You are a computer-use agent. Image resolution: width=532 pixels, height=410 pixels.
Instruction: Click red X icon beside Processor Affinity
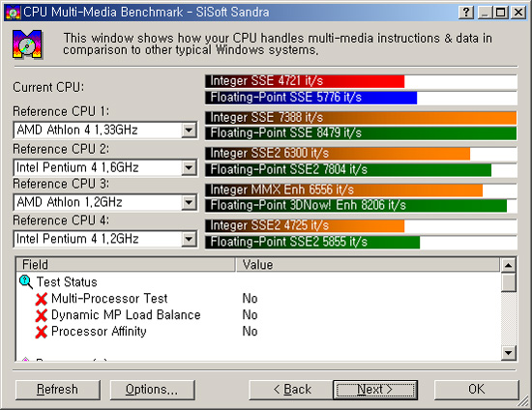point(41,332)
